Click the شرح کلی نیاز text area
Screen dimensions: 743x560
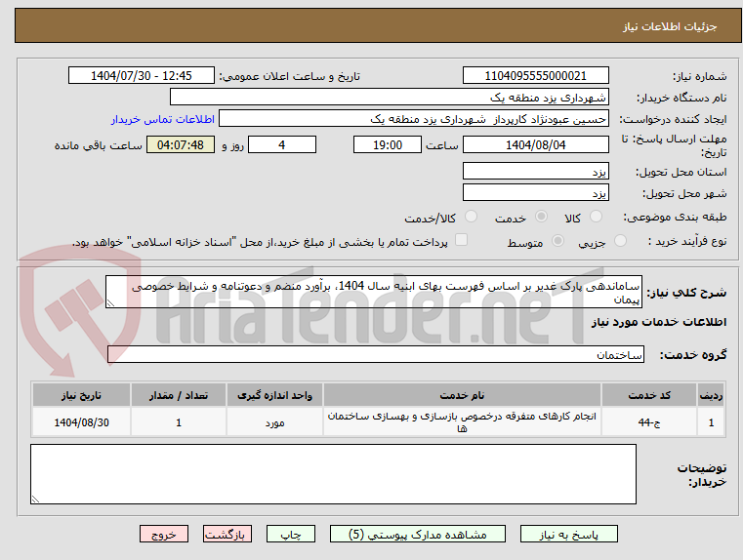pos(374,292)
